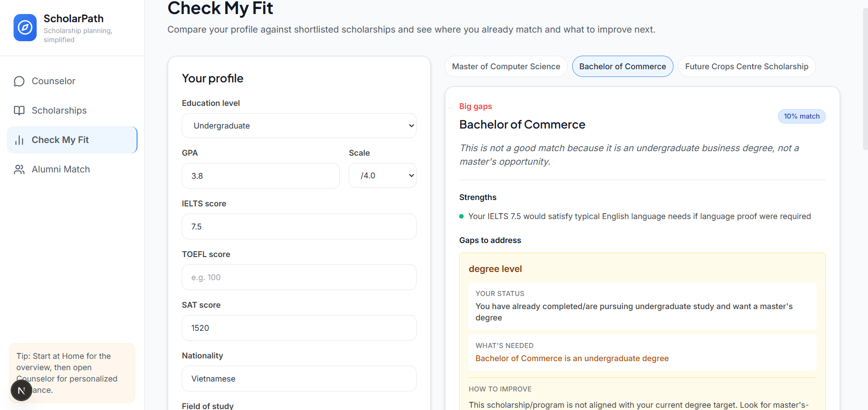Click the Nationality text field
This screenshot has height=410, width=868.
pos(299,379)
